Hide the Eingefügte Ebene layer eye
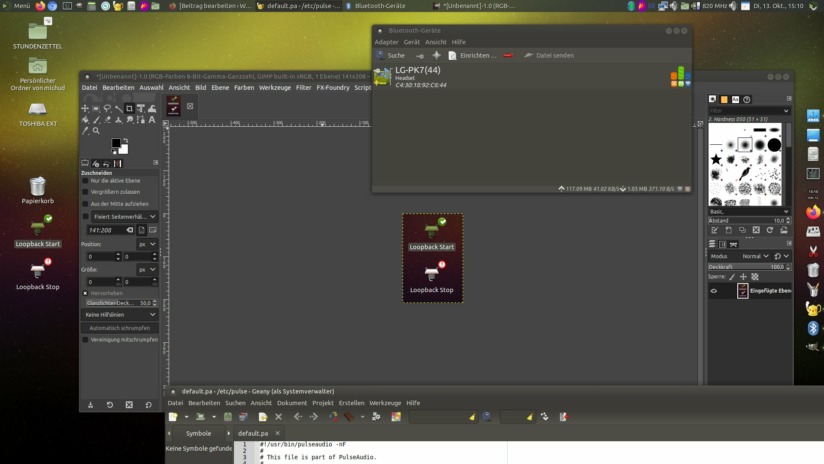Image resolution: width=824 pixels, height=464 pixels. [x=714, y=291]
